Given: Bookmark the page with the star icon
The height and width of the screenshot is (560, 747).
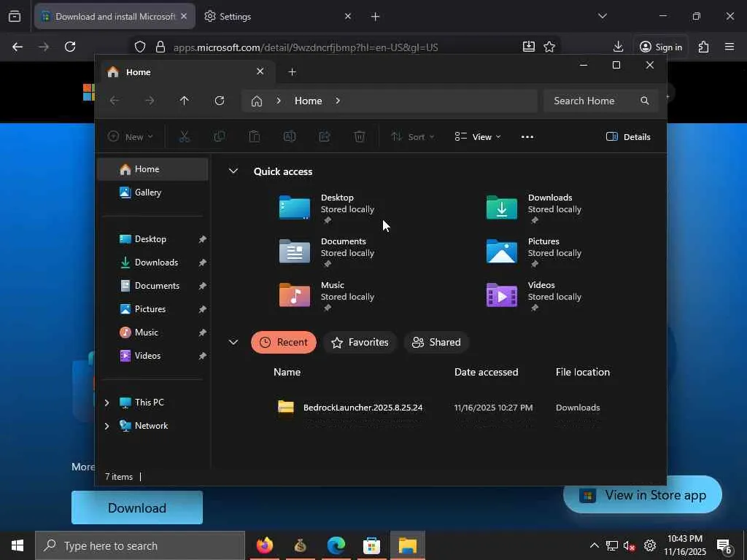Looking at the screenshot, I should [x=549, y=47].
